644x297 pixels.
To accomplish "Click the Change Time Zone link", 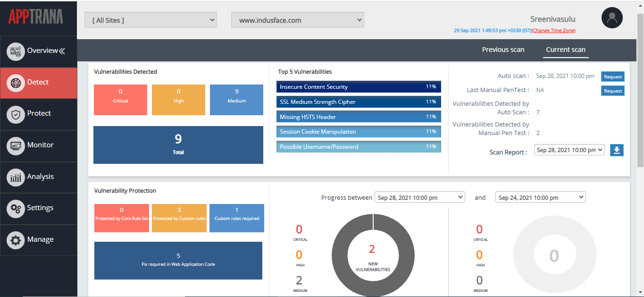I will click(x=554, y=31).
